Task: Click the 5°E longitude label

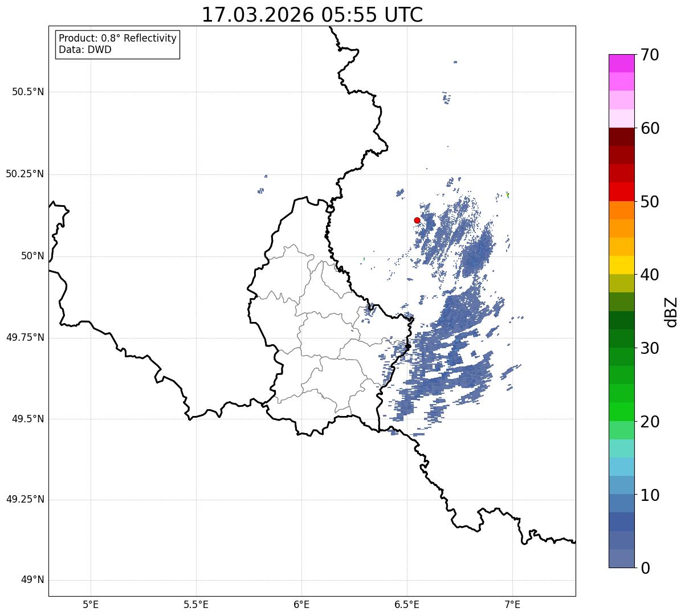Action: 91,604
